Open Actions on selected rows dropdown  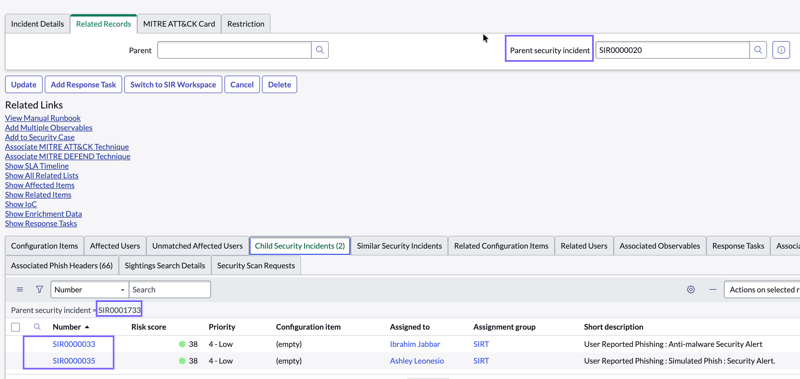click(x=762, y=289)
